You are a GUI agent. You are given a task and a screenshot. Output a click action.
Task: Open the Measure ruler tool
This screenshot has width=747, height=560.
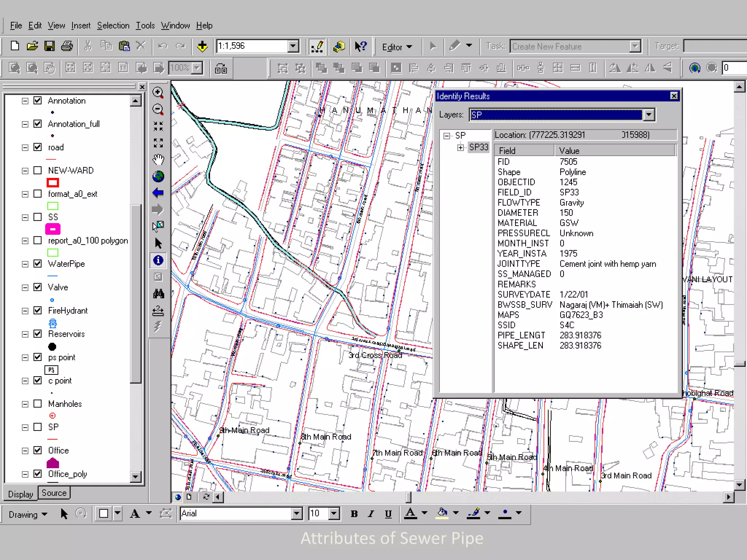pyautogui.click(x=158, y=311)
